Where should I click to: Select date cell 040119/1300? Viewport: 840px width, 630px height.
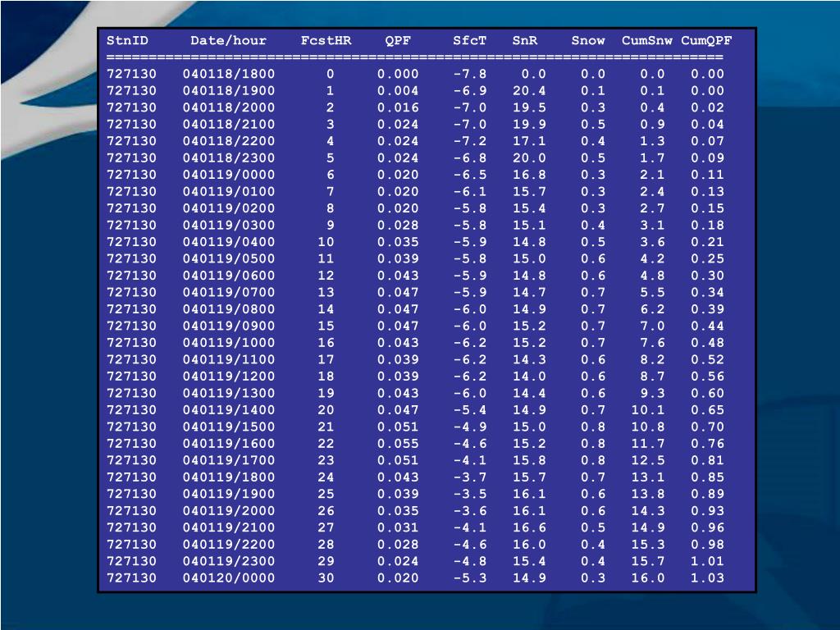pos(229,393)
